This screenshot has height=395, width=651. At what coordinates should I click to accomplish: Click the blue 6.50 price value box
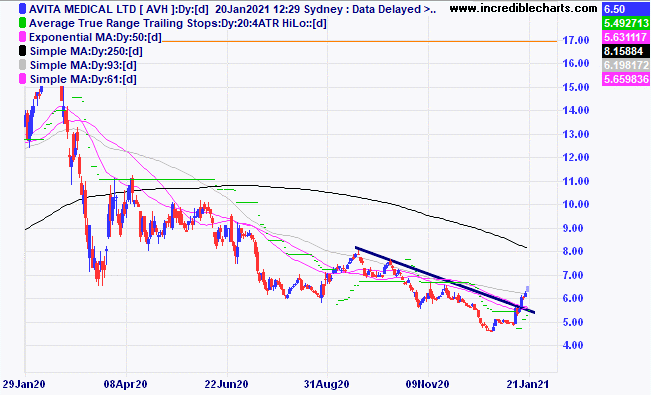click(x=626, y=9)
